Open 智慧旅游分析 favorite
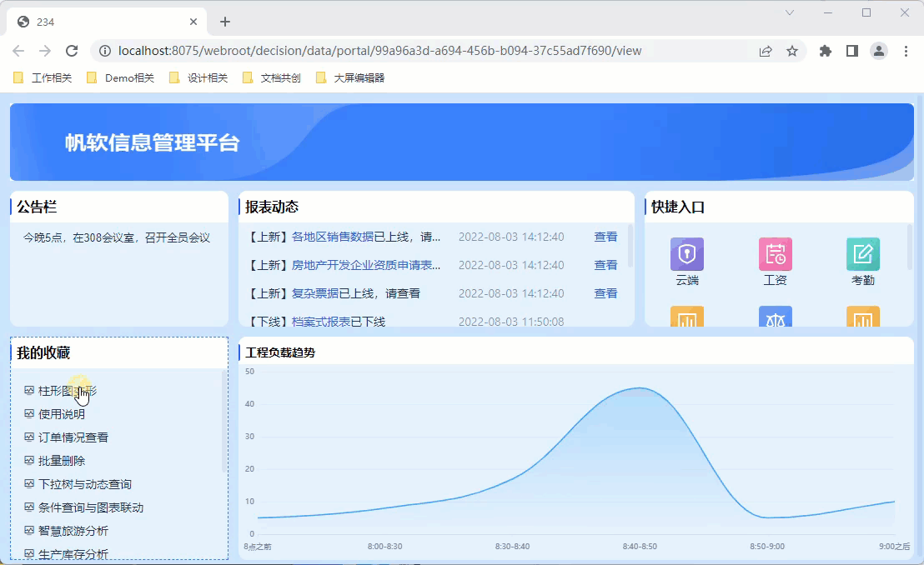Image resolution: width=924 pixels, height=565 pixels. 73,531
